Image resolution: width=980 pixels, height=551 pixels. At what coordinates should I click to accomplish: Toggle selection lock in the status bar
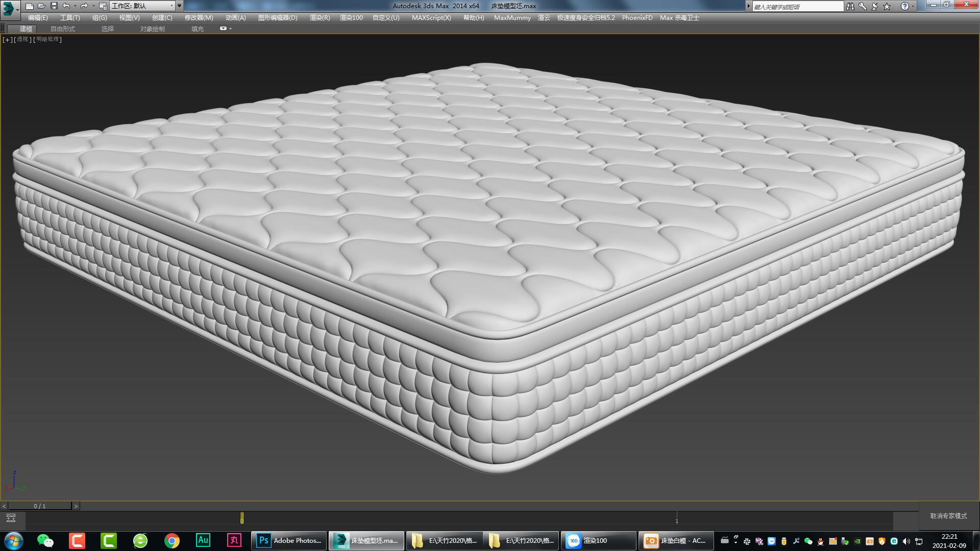(x=11, y=517)
